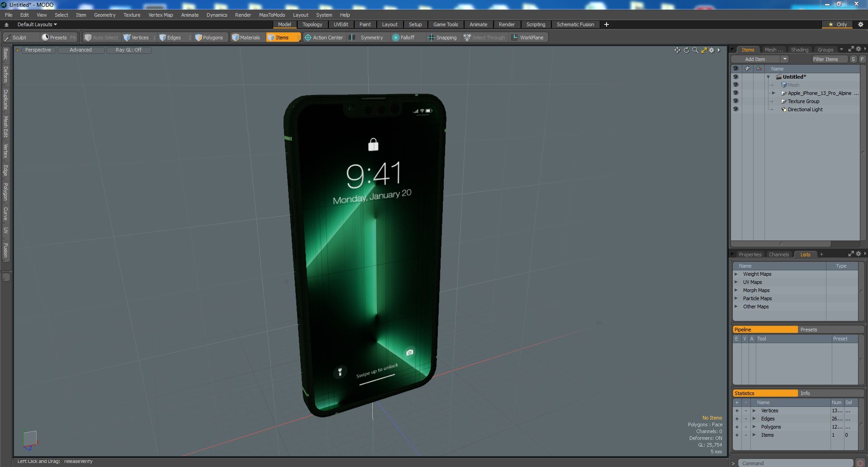Open the Items panel tabs overflow arrow
Image resolution: width=868 pixels, height=467 pixels.
[841, 49]
